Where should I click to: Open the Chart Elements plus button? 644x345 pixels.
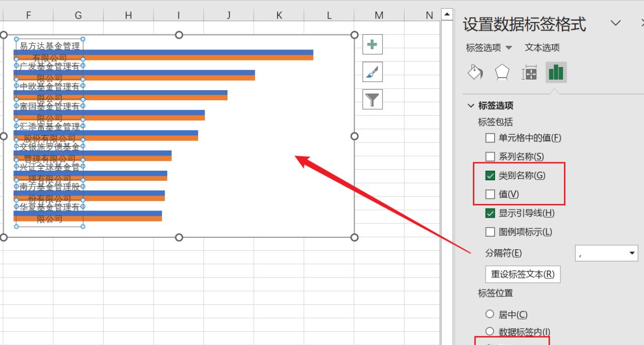pyautogui.click(x=372, y=45)
